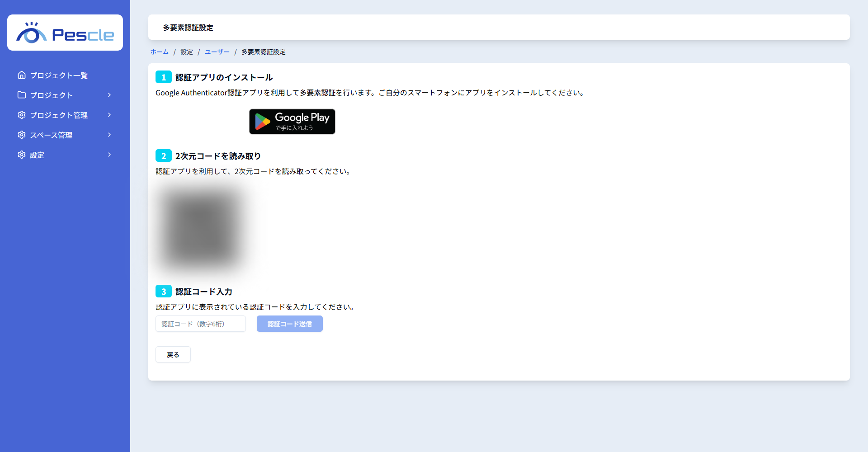
Task: Click the folder icon beside プロジェクト
Action: pyautogui.click(x=22, y=95)
